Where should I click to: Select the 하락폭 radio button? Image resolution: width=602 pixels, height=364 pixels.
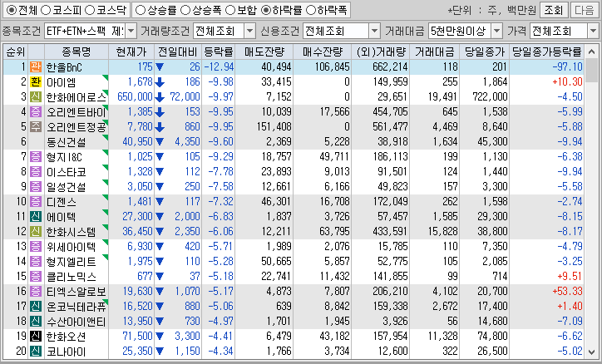311,10
